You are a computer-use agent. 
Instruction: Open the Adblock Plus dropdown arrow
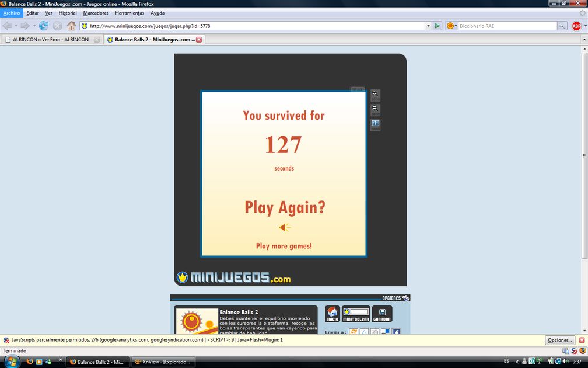[x=585, y=26]
